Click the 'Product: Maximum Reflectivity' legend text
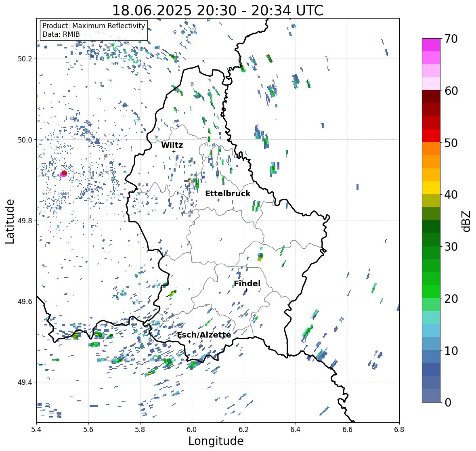Image resolution: width=476 pixels, height=451 pixels. (x=94, y=26)
